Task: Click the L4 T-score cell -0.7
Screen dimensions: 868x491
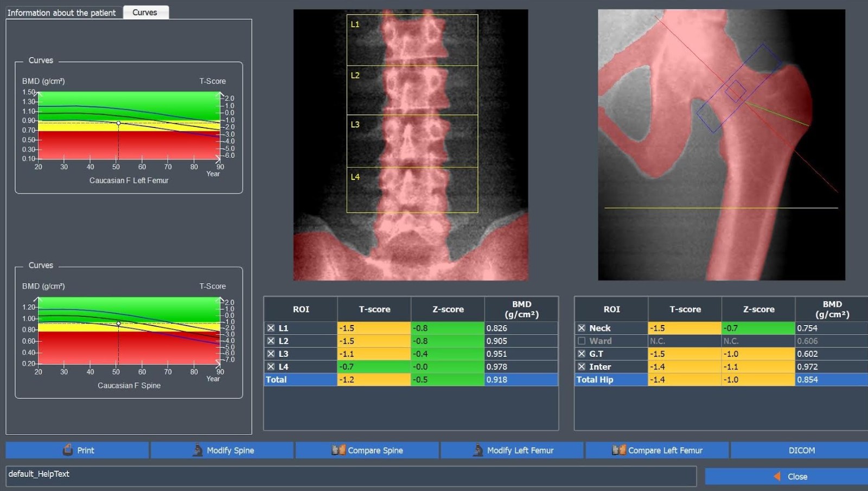Action: [x=374, y=367]
